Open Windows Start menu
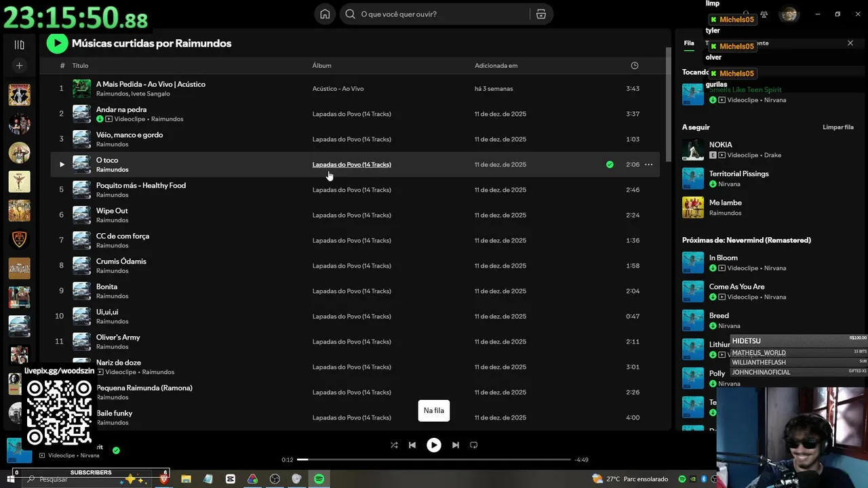This screenshot has height=488, width=868. (x=11, y=479)
